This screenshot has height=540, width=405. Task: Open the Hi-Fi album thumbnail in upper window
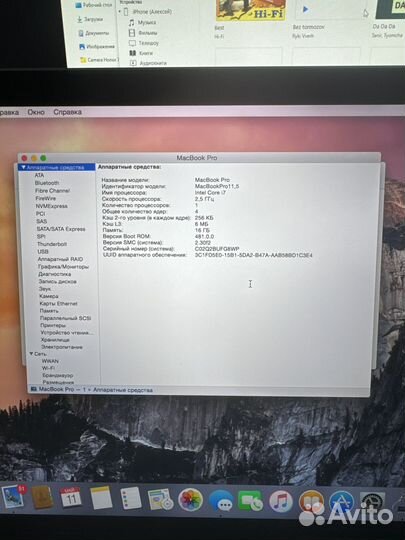click(251, 10)
